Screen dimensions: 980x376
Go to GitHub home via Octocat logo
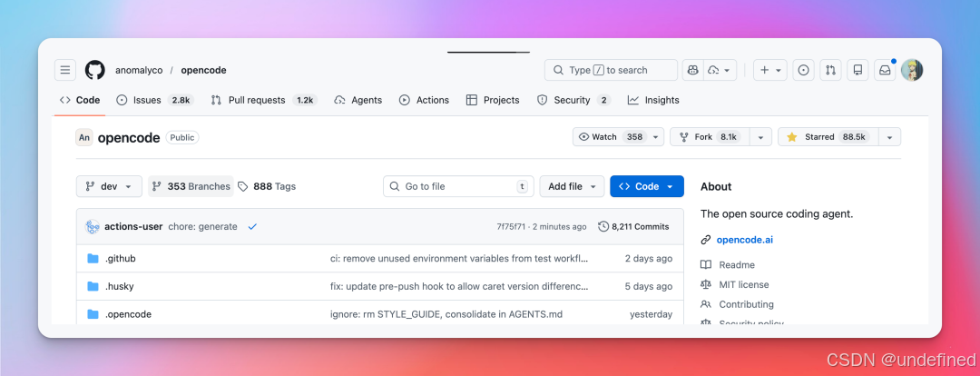[x=95, y=70]
